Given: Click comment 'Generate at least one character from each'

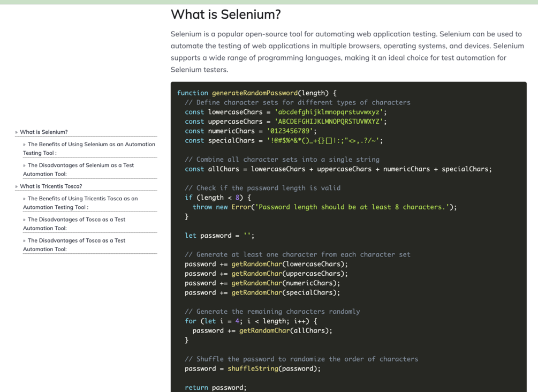Looking at the screenshot, I should click(x=298, y=254).
